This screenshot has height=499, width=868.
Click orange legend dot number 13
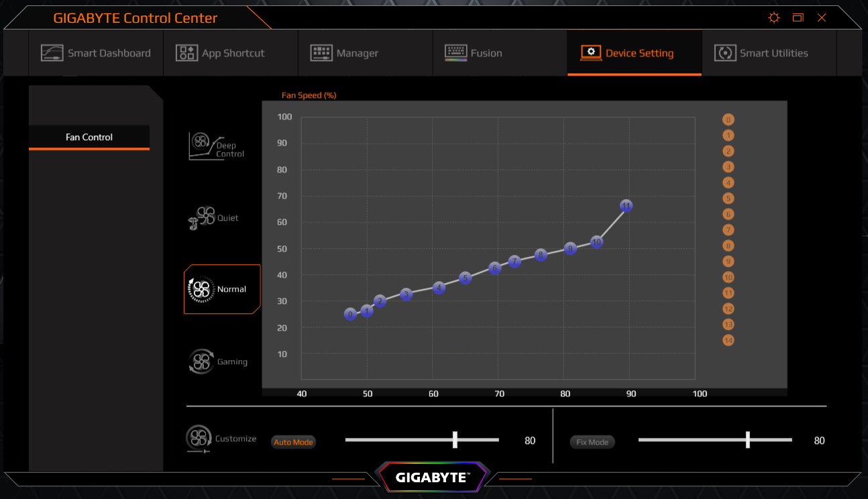[x=728, y=325]
